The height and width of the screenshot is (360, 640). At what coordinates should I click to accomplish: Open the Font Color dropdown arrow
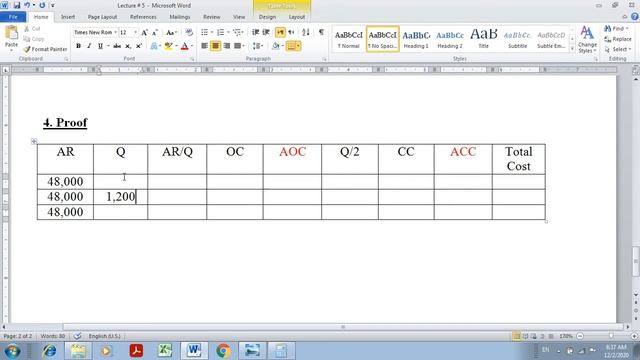point(192,46)
